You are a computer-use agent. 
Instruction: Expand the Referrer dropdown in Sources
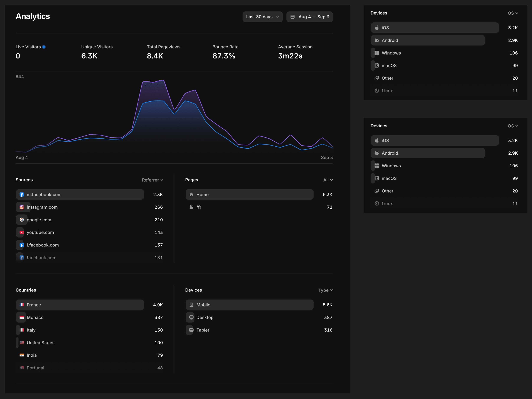pyautogui.click(x=152, y=180)
